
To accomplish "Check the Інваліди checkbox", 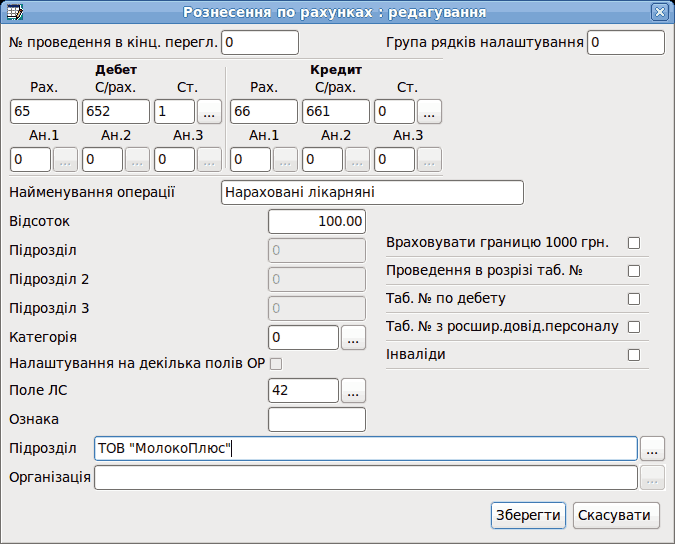I will click(x=634, y=355).
